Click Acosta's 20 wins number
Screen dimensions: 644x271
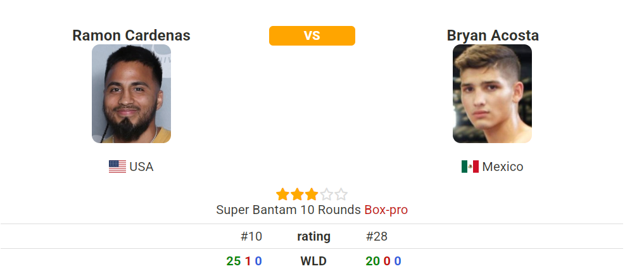click(372, 261)
